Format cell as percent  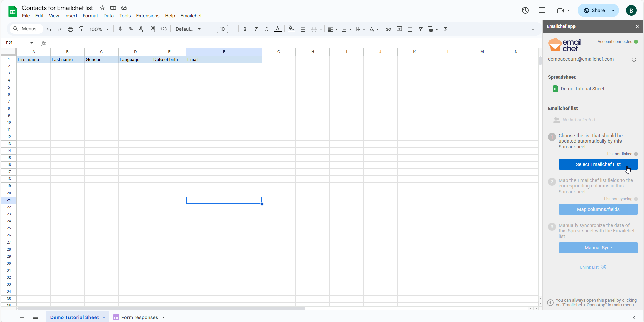tap(131, 29)
